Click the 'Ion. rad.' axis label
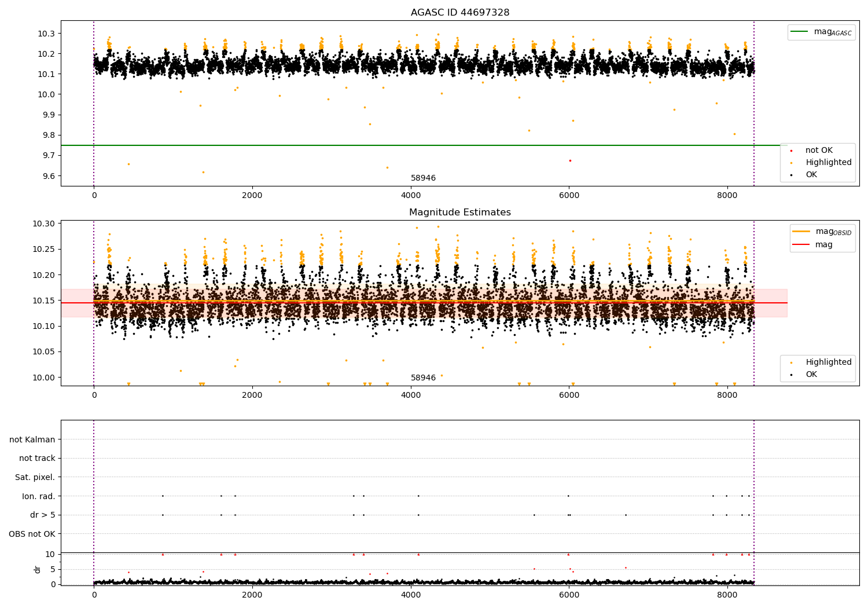 pos(39,496)
